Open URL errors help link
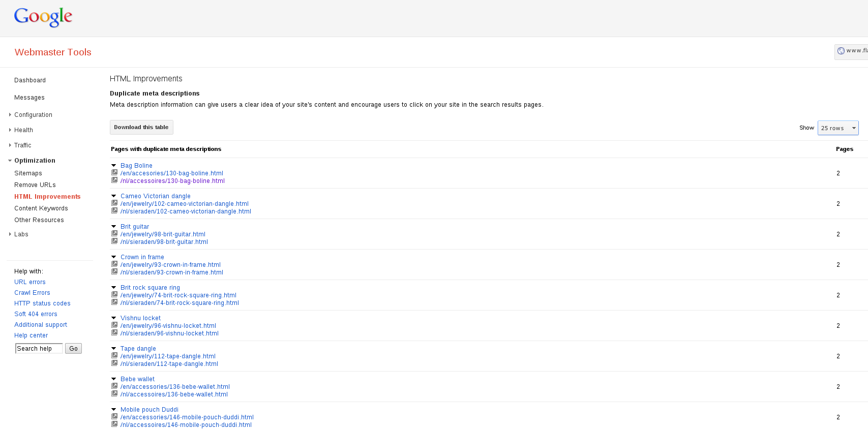This screenshot has width=868, height=430. pos(30,282)
